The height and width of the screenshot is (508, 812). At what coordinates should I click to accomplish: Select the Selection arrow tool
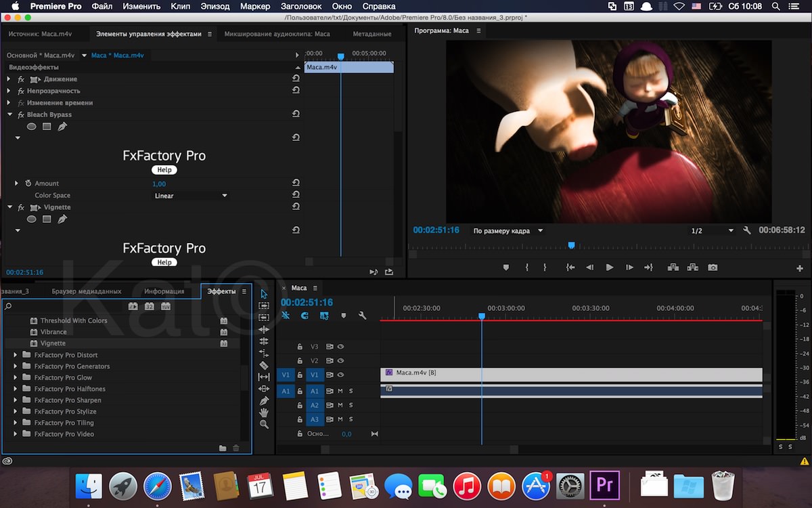click(264, 294)
